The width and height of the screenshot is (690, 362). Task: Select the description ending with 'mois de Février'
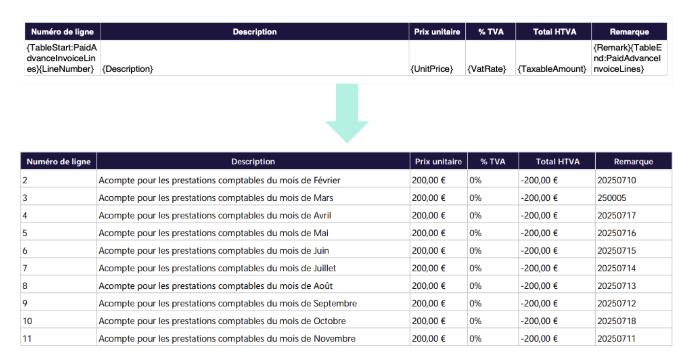pyautogui.click(x=220, y=180)
